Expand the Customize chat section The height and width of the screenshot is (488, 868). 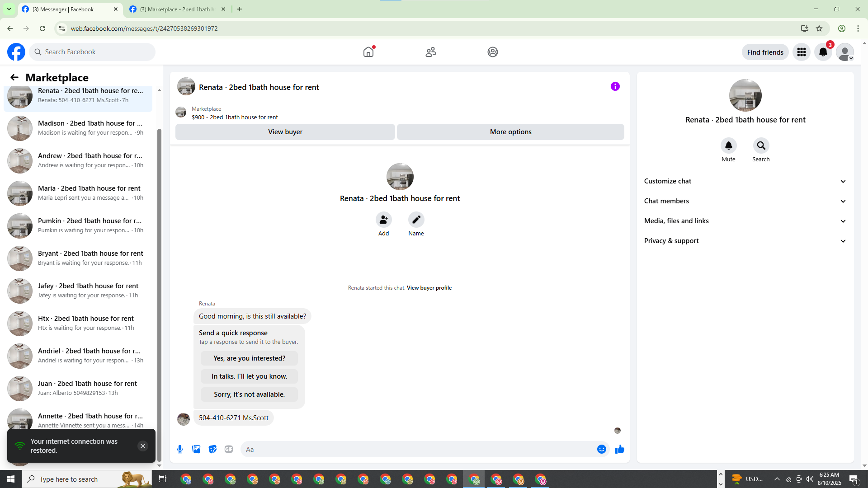tap(745, 181)
